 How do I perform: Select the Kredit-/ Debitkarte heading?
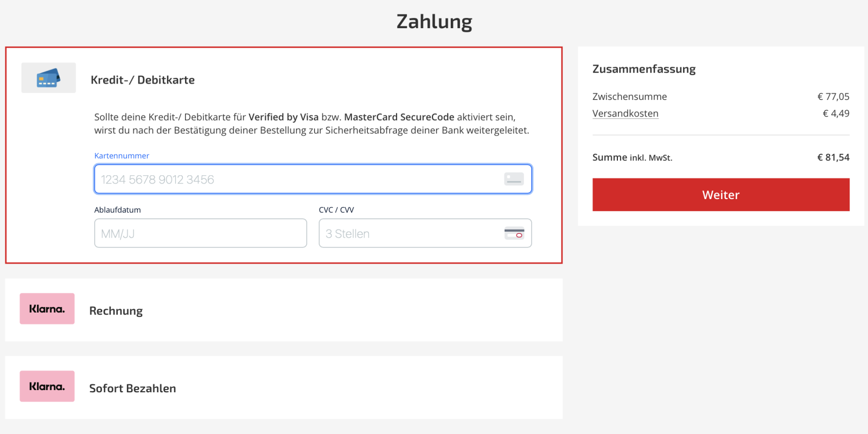click(x=143, y=80)
